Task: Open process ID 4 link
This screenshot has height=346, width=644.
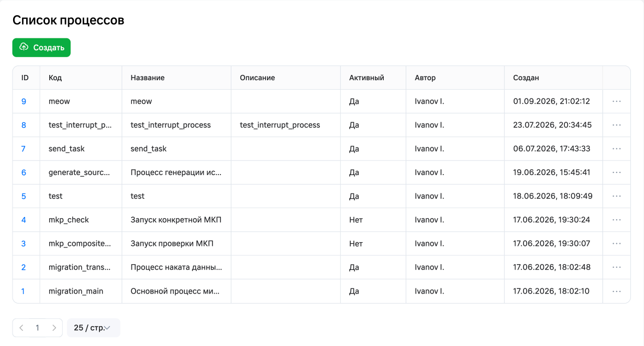Action: point(24,220)
